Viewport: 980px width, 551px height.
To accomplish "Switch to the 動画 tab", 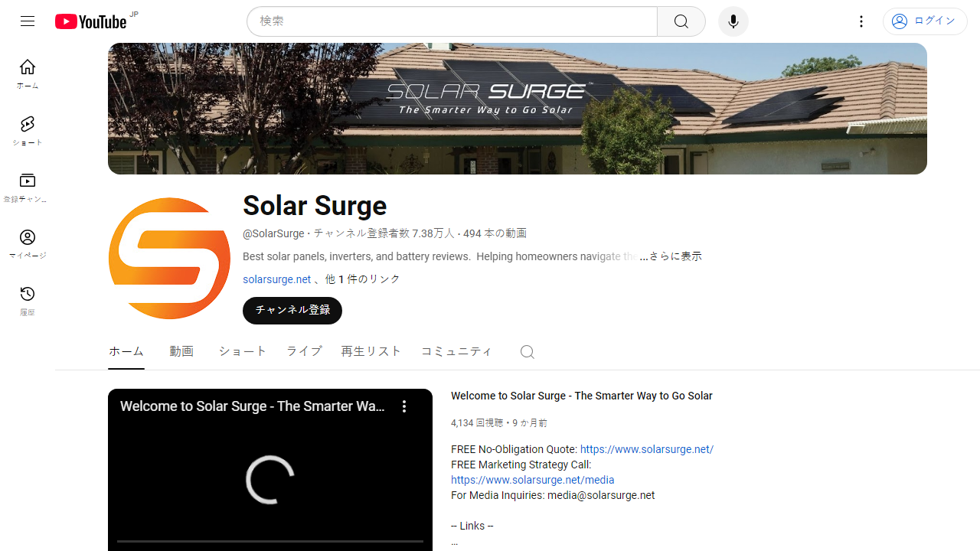I will point(181,351).
